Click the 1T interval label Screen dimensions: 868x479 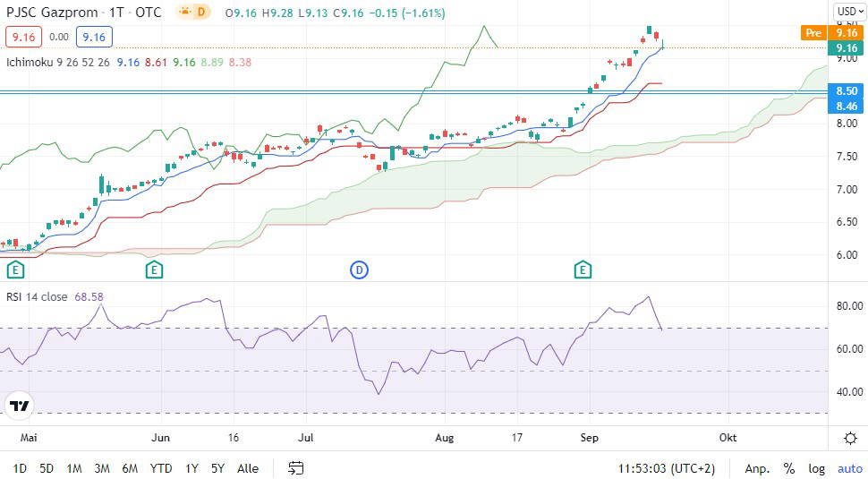tap(116, 13)
